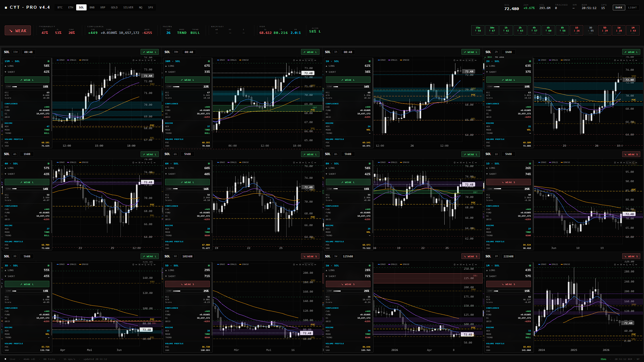This screenshot has height=362, width=644.
Task: Click WEAK S button inside 5D SOL panel
Action: click(x=187, y=284)
